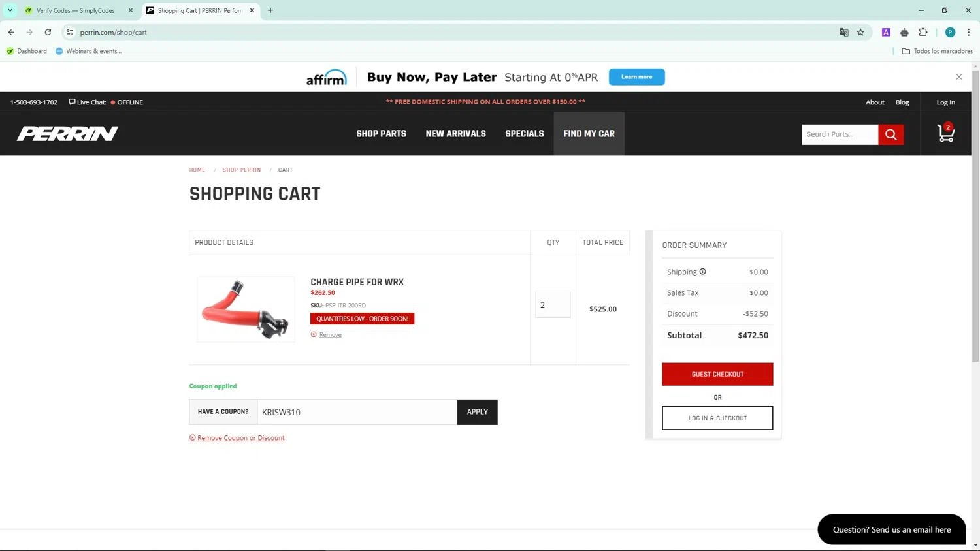
Task: Click the $525.00 total price
Action: click(x=603, y=309)
